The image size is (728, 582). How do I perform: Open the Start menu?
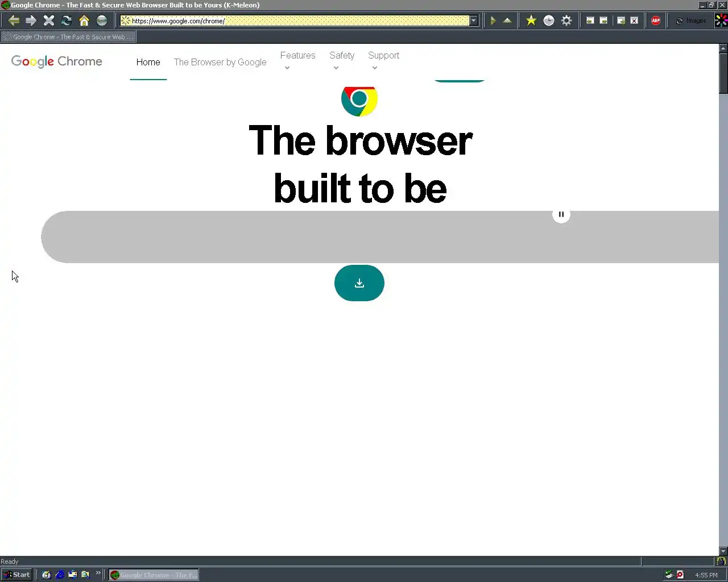tap(16, 575)
